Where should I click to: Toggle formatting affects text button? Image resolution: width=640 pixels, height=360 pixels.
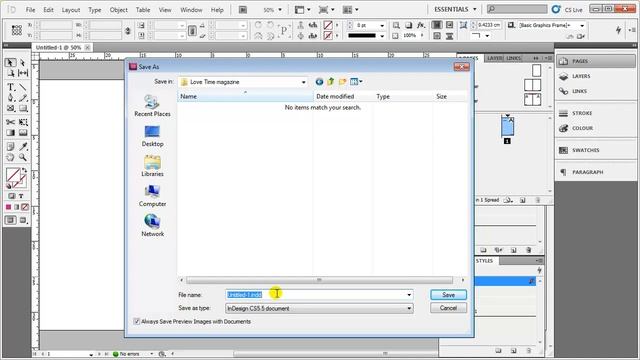(21, 196)
